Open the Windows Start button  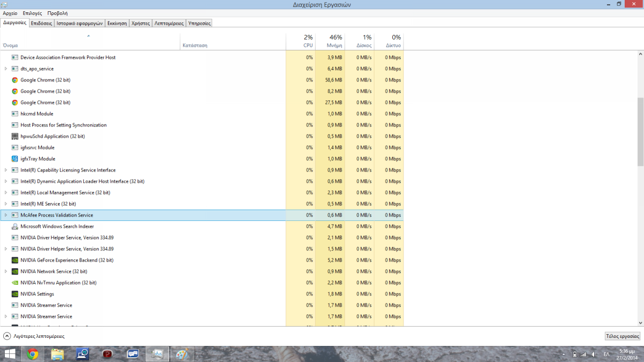(x=10, y=354)
